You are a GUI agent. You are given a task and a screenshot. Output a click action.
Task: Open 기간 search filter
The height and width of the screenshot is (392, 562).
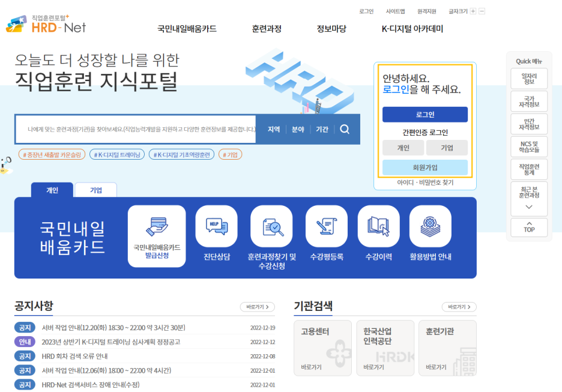322,129
